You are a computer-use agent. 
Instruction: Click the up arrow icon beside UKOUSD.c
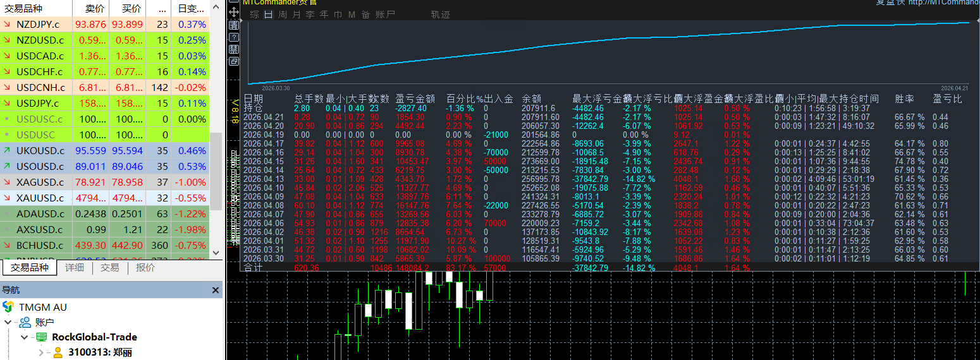tap(7, 151)
